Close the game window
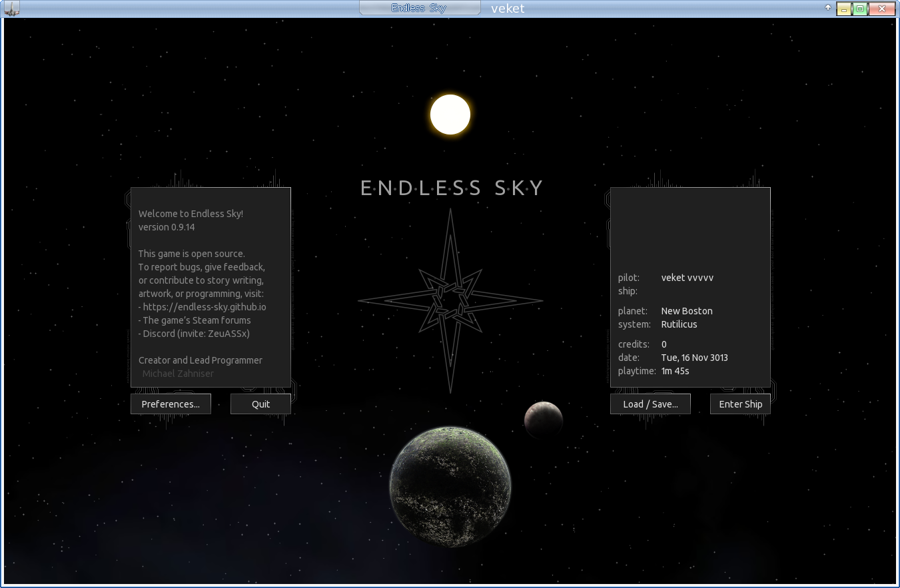The width and height of the screenshot is (900, 588). (882, 9)
